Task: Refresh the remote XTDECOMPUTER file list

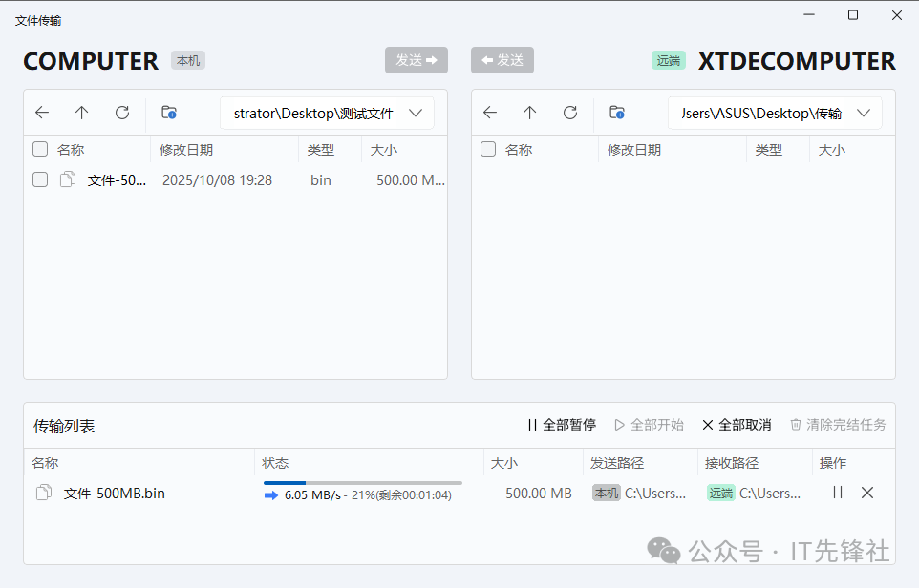Action: tap(570, 113)
